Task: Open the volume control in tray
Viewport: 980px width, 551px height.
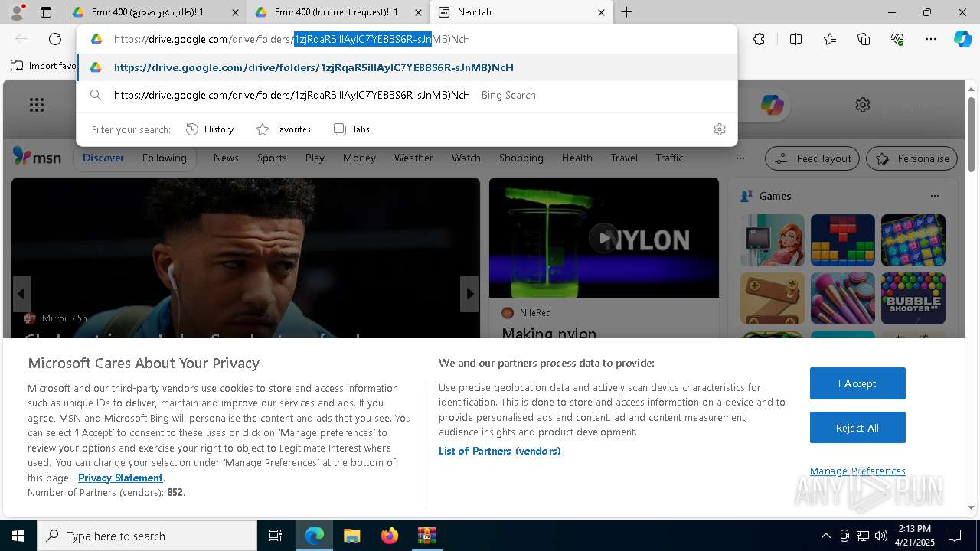Action: click(880, 536)
